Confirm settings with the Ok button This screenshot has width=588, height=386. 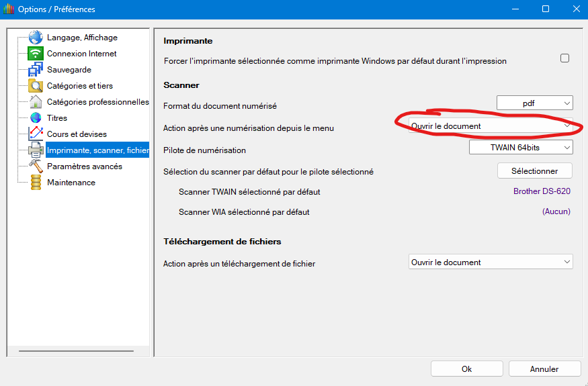pos(466,369)
